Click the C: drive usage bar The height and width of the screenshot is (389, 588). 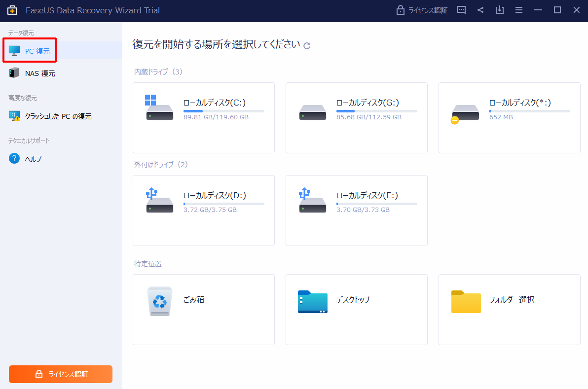223,111
